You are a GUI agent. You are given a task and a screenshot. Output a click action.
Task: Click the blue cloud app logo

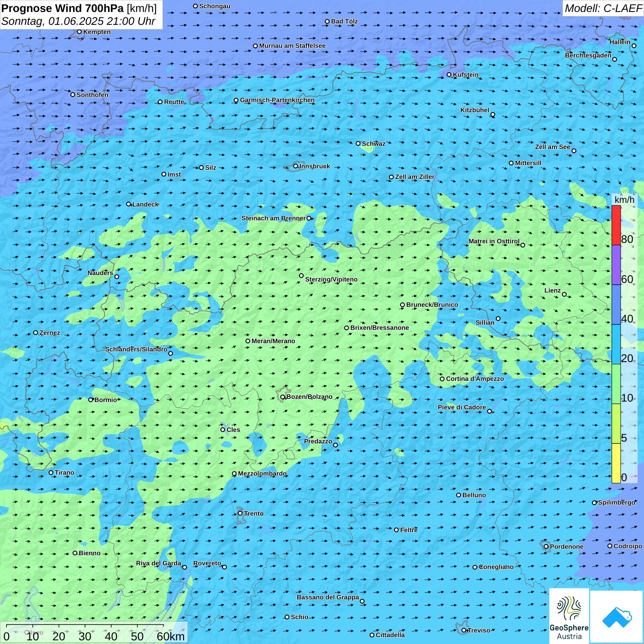click(617, 617)
